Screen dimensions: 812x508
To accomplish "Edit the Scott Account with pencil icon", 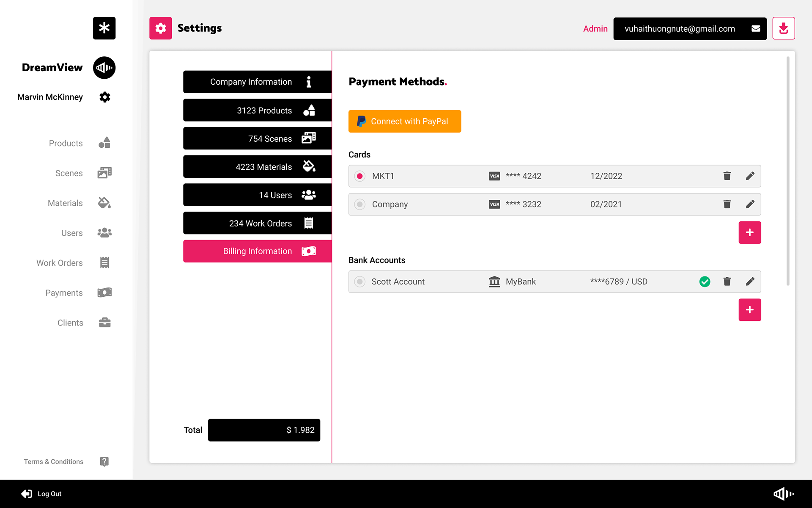I will click(750, 282).
